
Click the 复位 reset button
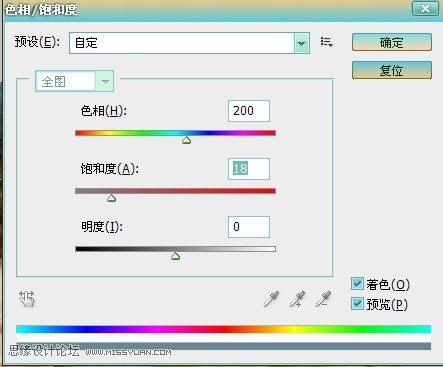pyautogui.click(x=392, y=70)
